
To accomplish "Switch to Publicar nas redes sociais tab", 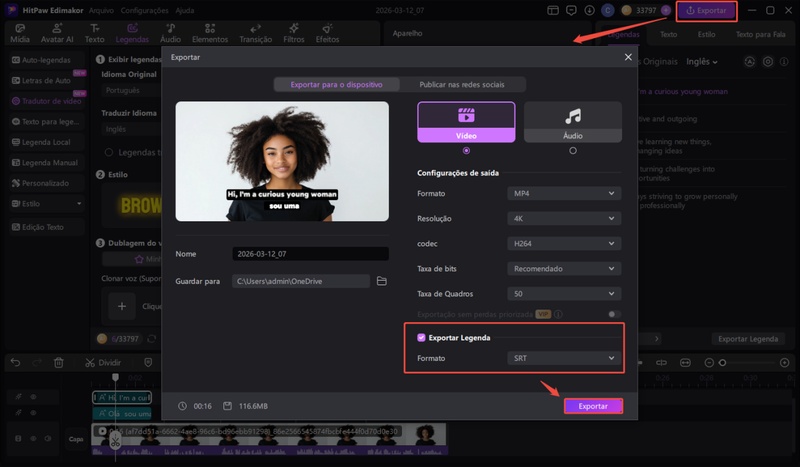I will [461, 85].
